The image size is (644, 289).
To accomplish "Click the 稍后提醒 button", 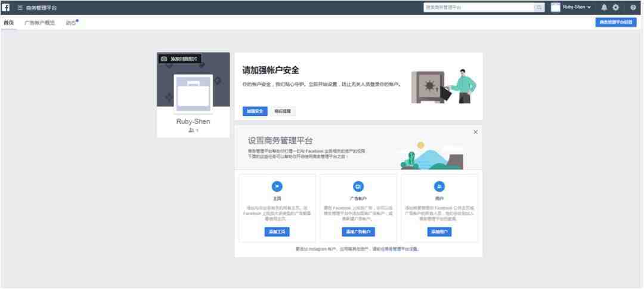I will pos(283,111).
